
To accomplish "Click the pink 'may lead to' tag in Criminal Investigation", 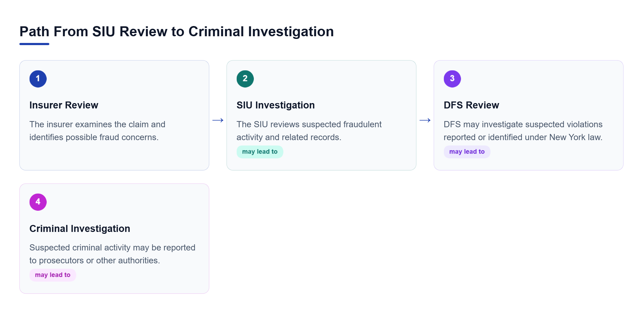I will pyautogui.click(x=53, y=275).
